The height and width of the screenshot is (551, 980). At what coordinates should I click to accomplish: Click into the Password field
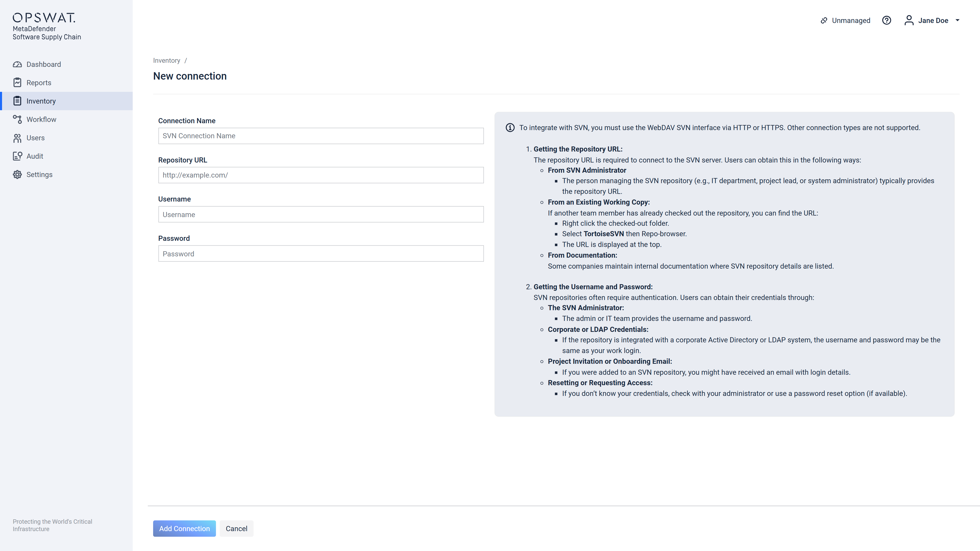(321, 254)
